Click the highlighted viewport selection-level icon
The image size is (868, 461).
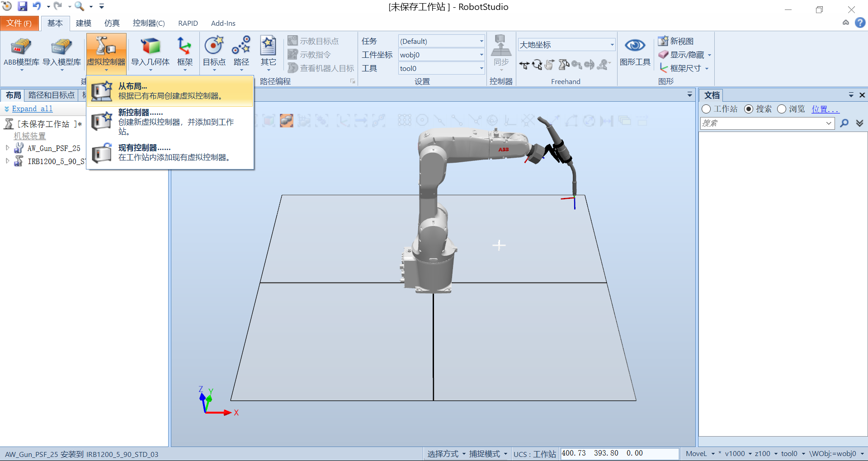coord(286,120)
